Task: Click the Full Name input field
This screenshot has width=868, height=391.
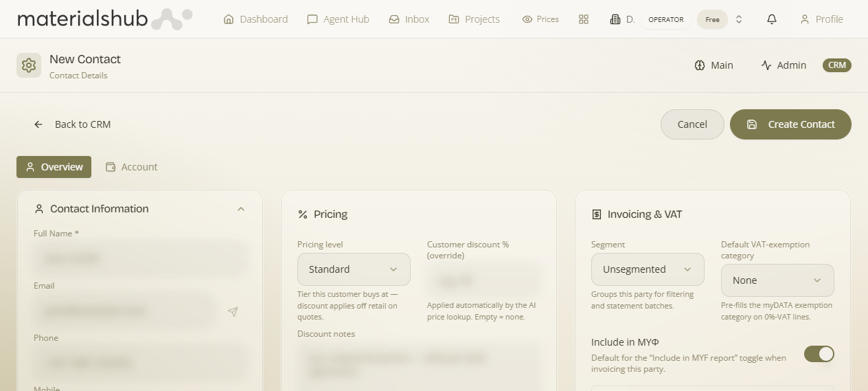Action: click(140, 258)
